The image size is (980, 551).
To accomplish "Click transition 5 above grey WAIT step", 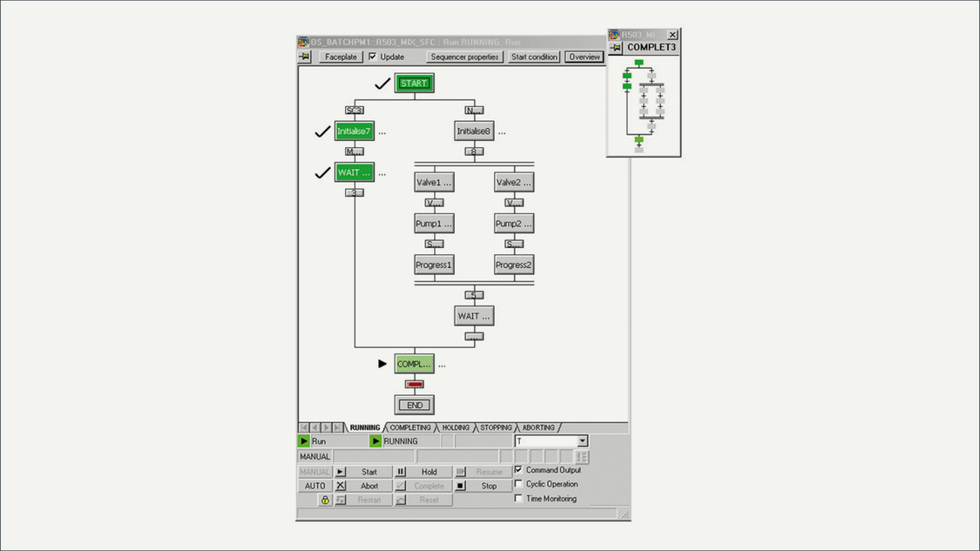I will click(475, 295).
